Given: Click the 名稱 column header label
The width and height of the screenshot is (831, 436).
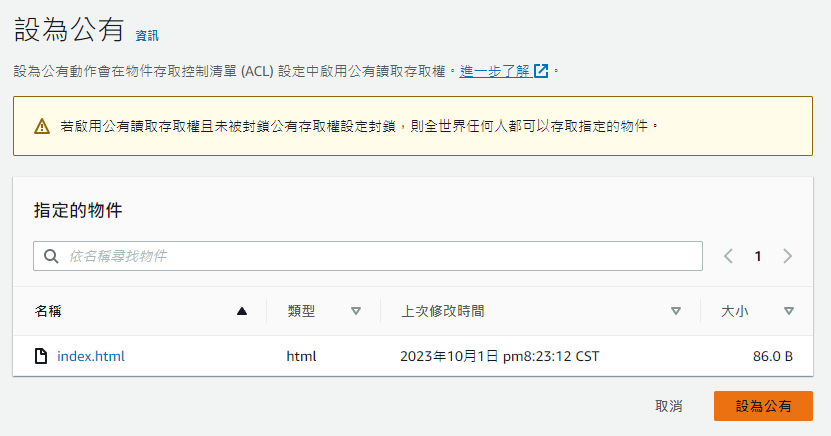Looking at the screenshot, I should tap(48, 311).
